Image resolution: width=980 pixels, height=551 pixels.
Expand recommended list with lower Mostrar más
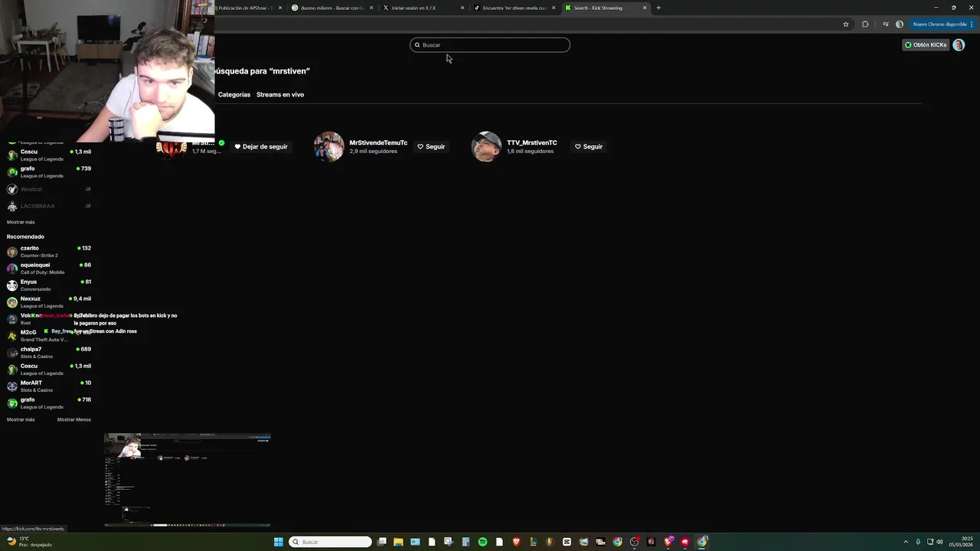tap(21, 419)
